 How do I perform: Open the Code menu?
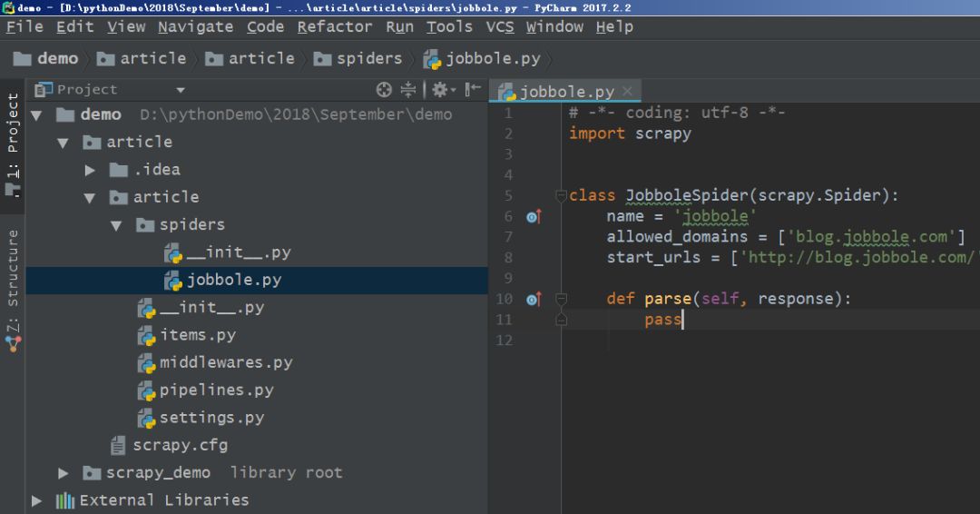coord(266,27)
